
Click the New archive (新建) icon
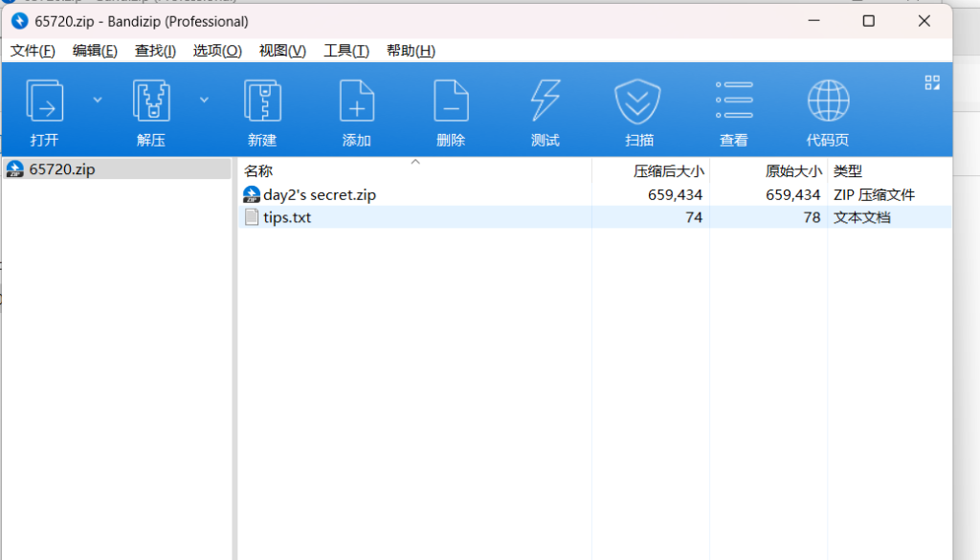(x=262, y=101)
